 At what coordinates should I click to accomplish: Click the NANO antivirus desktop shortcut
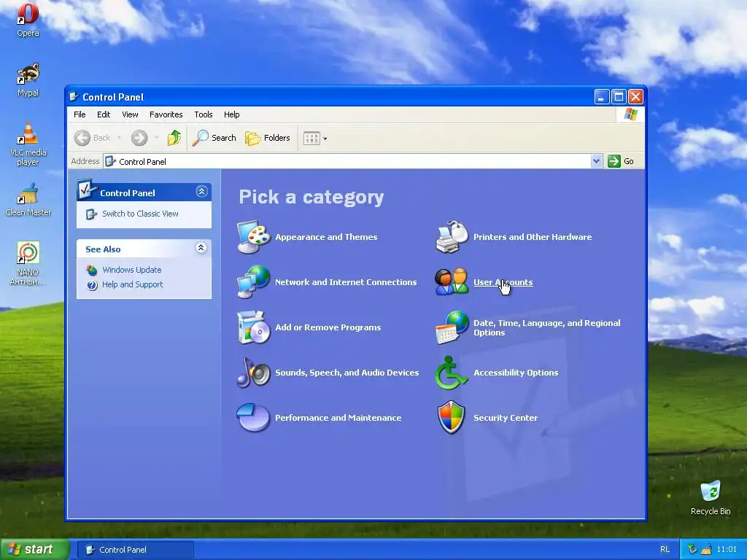tap(28, 263)
